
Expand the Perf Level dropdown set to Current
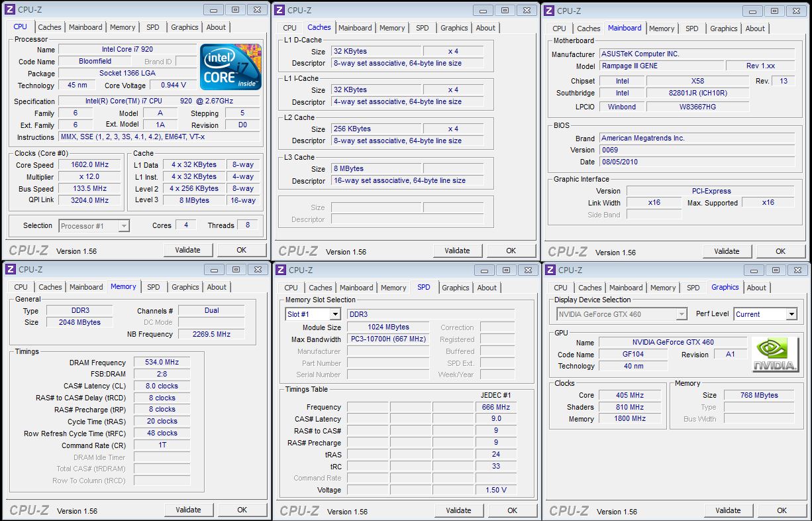pos(791,314)
